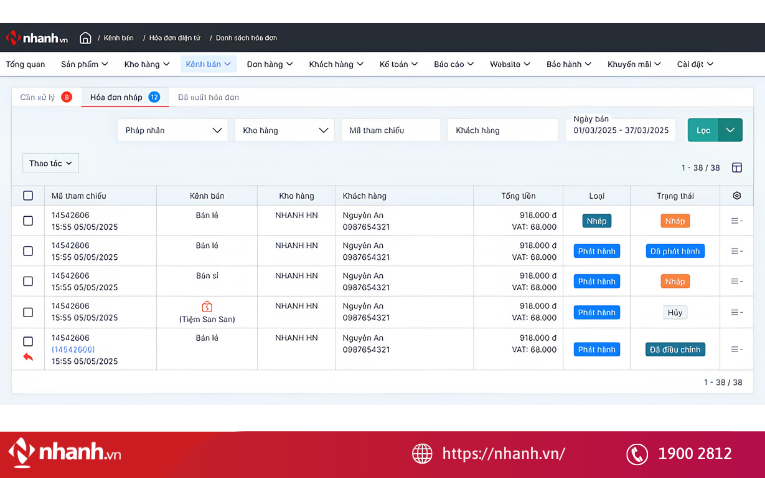This screenshot has width=765, height=478.
Task: Expand the Đơn hàng menu
Action: click(270, 64)
